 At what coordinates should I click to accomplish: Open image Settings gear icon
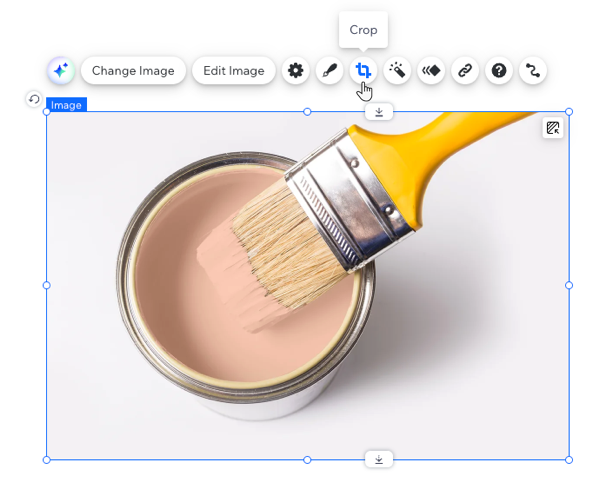[295, 70]
